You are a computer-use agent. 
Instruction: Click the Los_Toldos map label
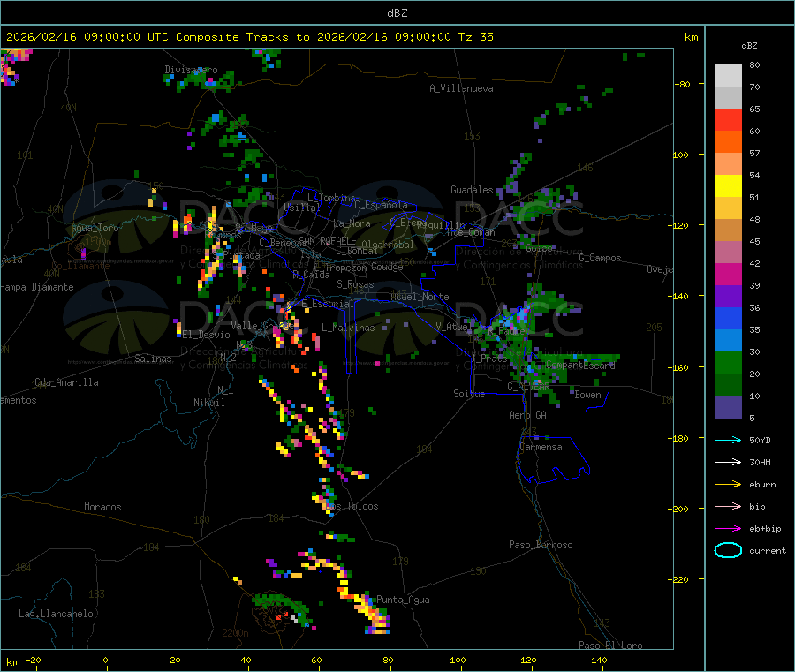pos(352,506)
